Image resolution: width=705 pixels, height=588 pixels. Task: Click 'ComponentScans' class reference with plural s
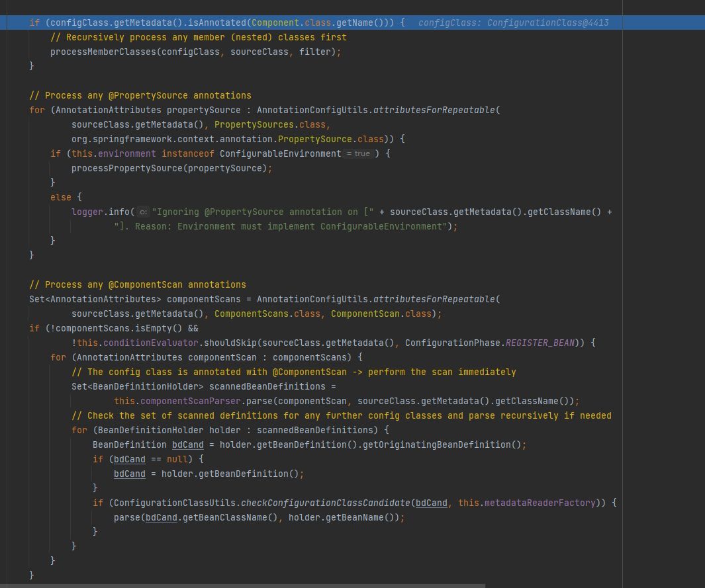tap(252, 314)
